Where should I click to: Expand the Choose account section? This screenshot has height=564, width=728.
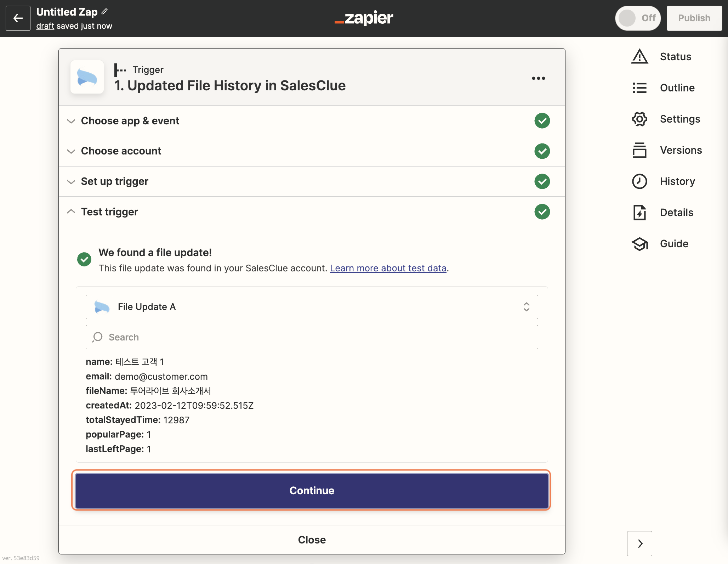point(312,151)
